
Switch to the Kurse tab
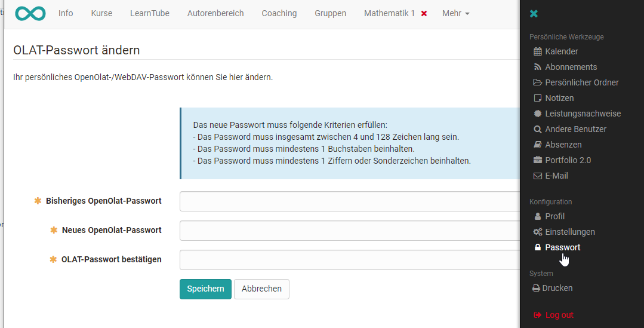tap(101, 14)
